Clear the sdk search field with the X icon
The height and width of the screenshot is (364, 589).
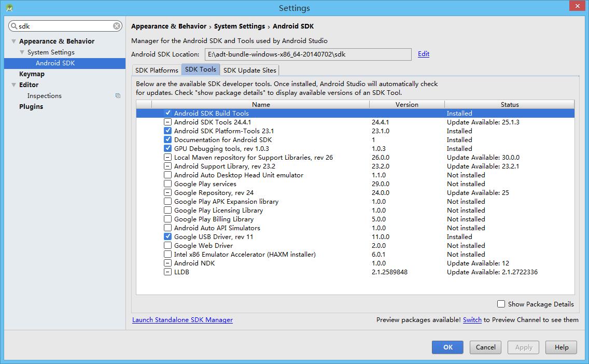pyautogui.click(x=117, y=26)
